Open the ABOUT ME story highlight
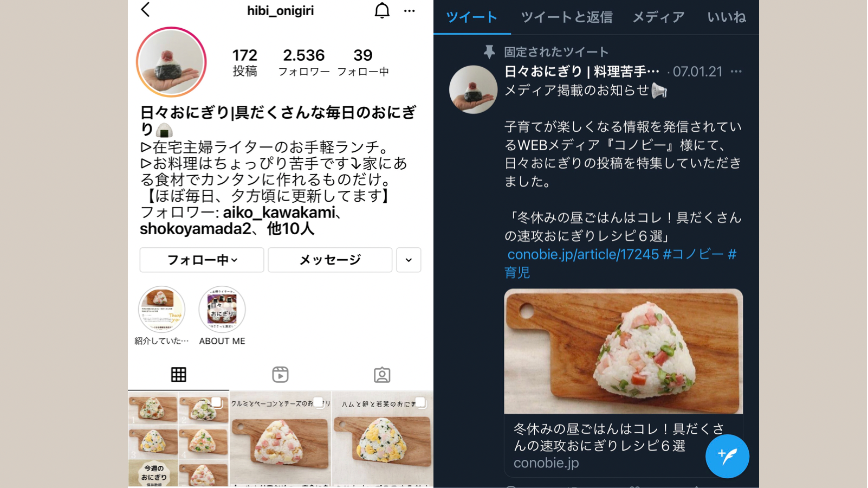This screenshot has width=868, height=488. pos(222,316)
